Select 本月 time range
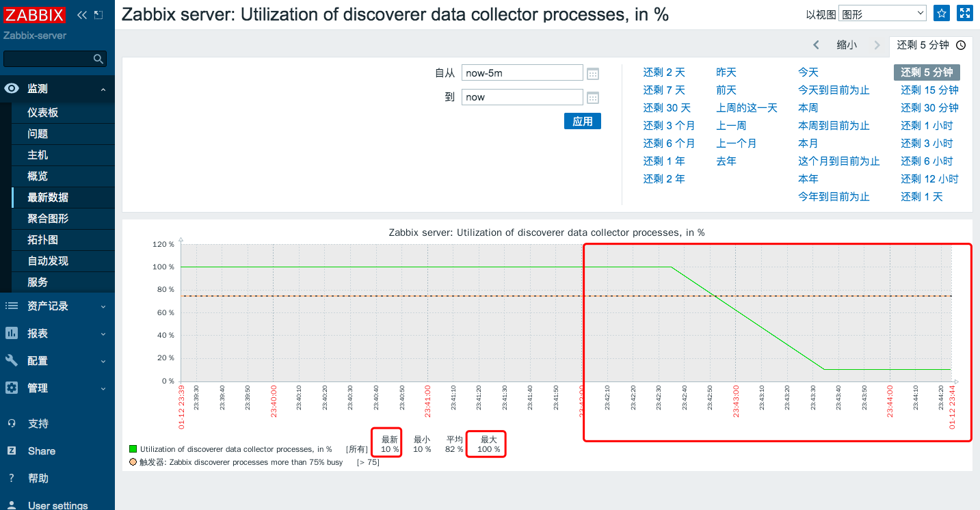 (808, 144)
